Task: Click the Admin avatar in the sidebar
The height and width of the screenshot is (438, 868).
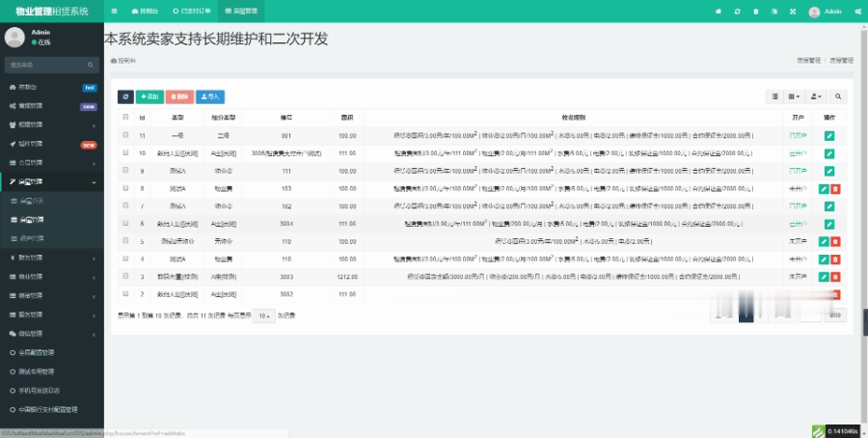Action: (14, 37)
